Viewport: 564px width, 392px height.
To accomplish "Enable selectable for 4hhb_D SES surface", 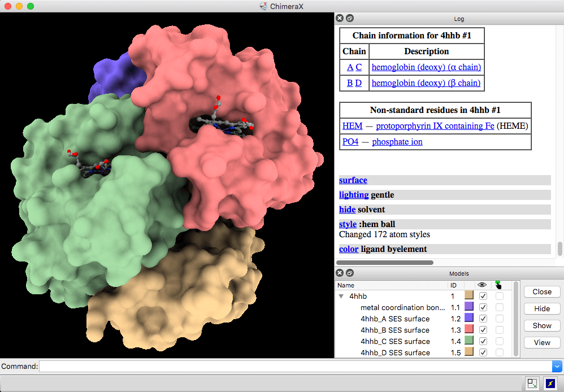I will pos(499,352).
